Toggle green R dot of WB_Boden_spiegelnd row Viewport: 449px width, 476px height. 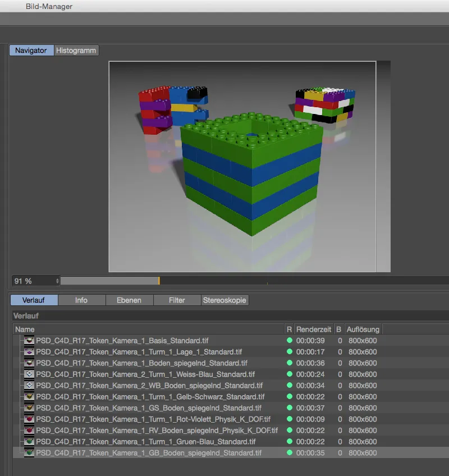click(290, 385)
